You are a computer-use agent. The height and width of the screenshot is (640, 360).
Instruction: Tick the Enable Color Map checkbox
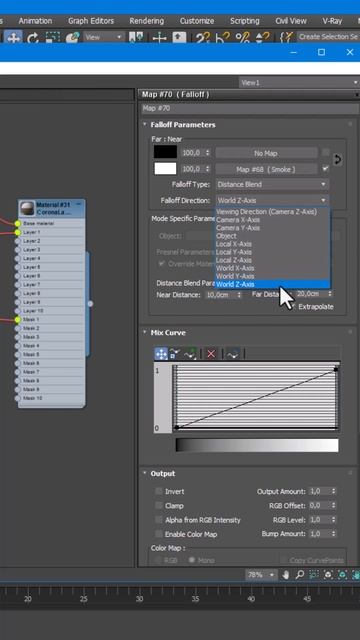pos(158,533)
